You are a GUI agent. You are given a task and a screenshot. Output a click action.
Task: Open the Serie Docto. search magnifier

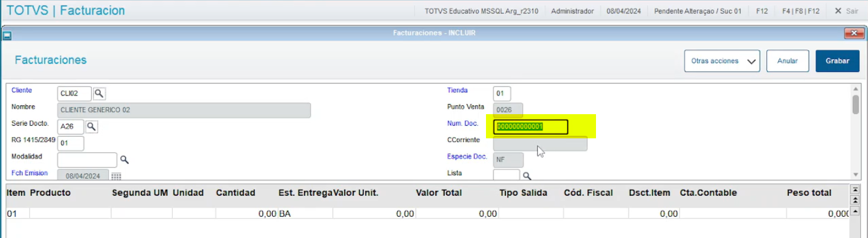91,127
